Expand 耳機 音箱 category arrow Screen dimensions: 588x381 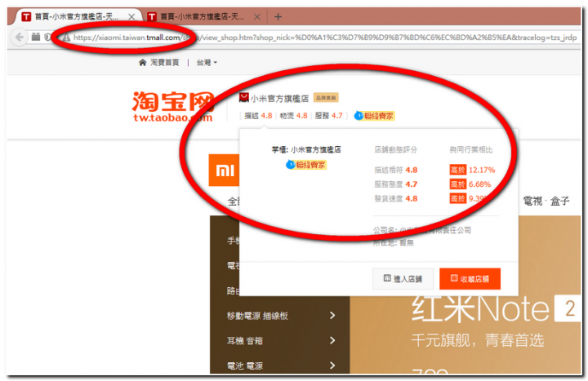point(332,340)
